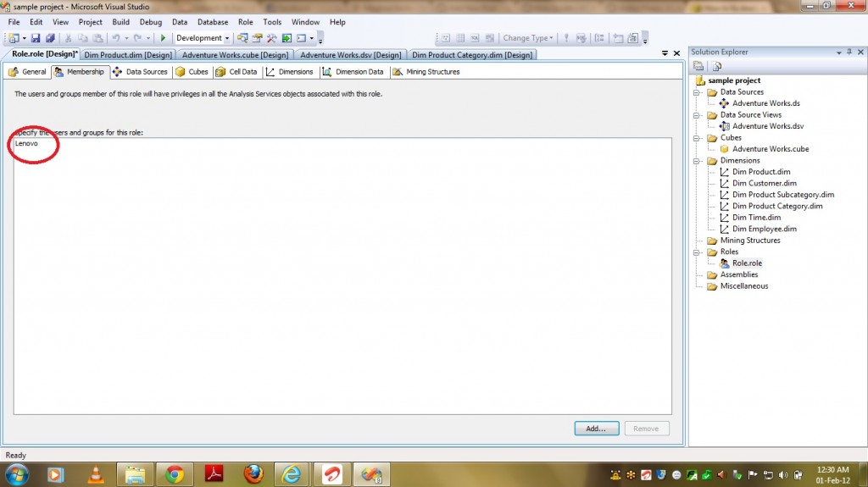
Task: Open the Cubes tab with the cube icon
Action: tap(192, 72)
